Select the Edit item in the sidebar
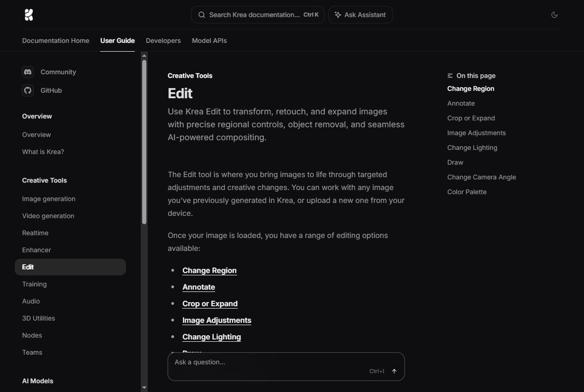The image size is (584, 392). coord(70,267)
